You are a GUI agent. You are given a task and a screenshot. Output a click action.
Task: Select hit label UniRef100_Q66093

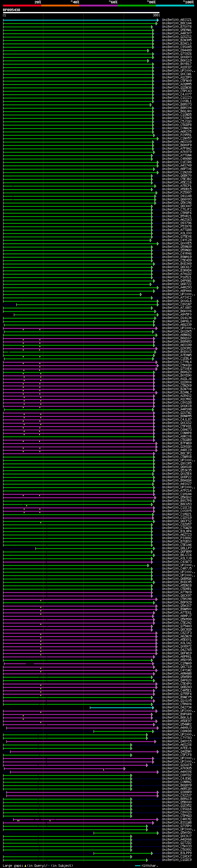(x=176, y=200)
